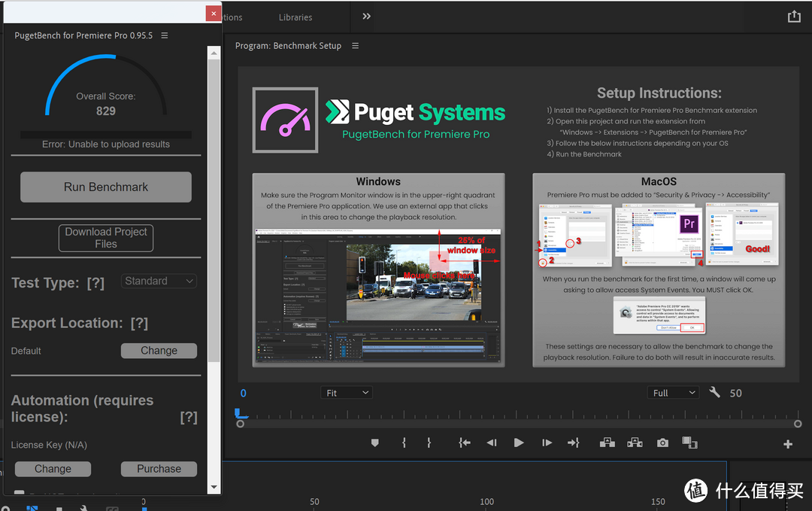The height and width of the screenshot is (511, 812).
Task: Open the Automation [?] help
Action: point(189,417)
